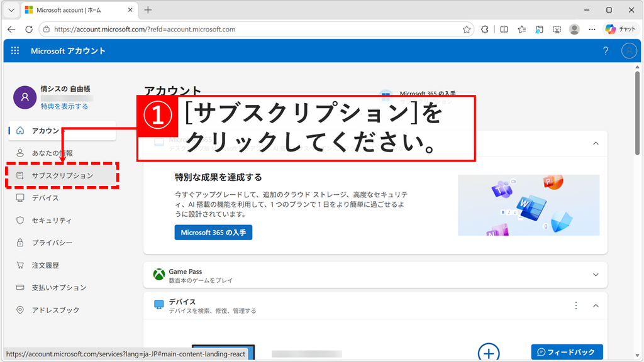Click the Game Pass card title
Image resolution: width=644 pixels, height=362 pixels.
(186, 271)
